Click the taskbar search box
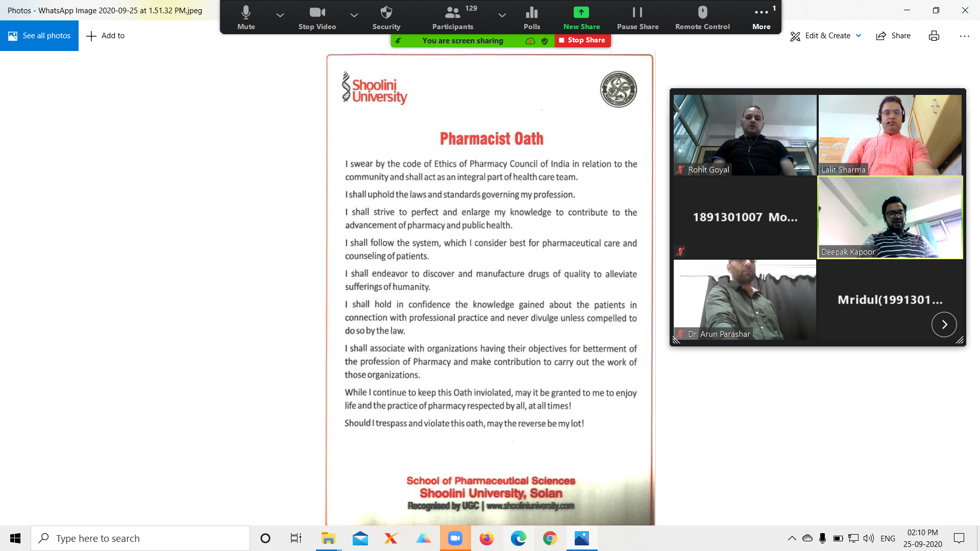Screen dimensions: 980x551 tap(140, 538)
